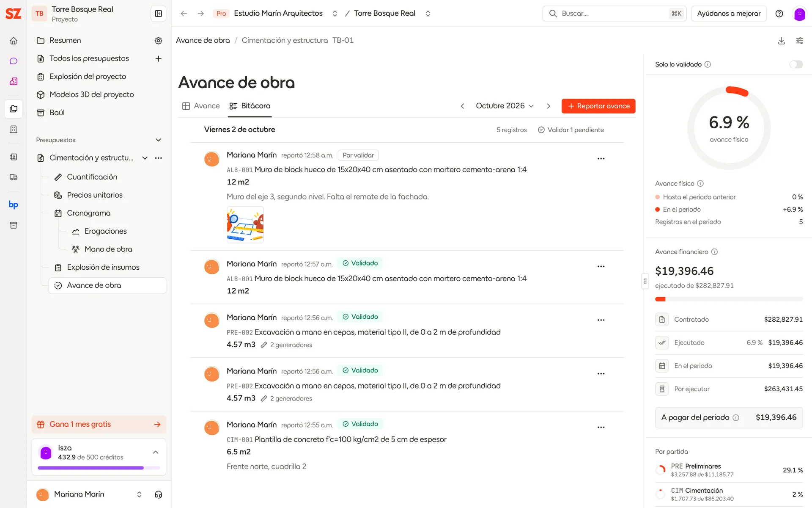The width and height of the screenshot is (812, 508).
Task: Click the SZ logo icon
Action: click(13, 14)
